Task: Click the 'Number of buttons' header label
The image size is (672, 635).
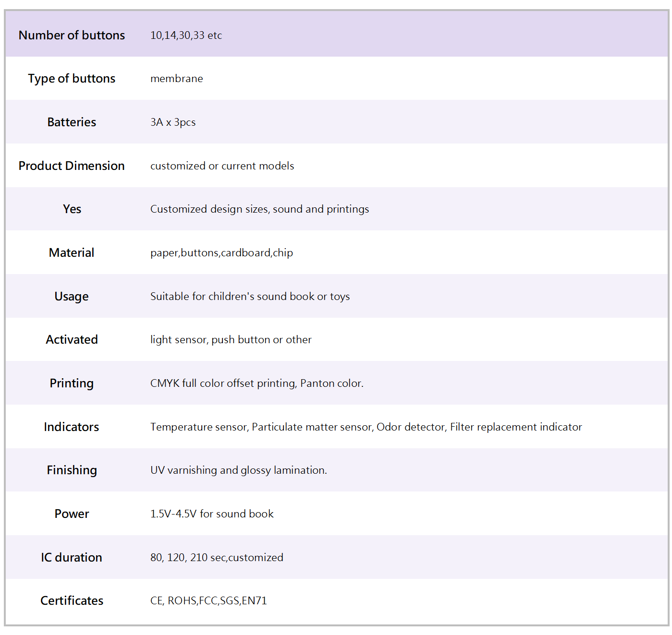Action: click(72, 35)
